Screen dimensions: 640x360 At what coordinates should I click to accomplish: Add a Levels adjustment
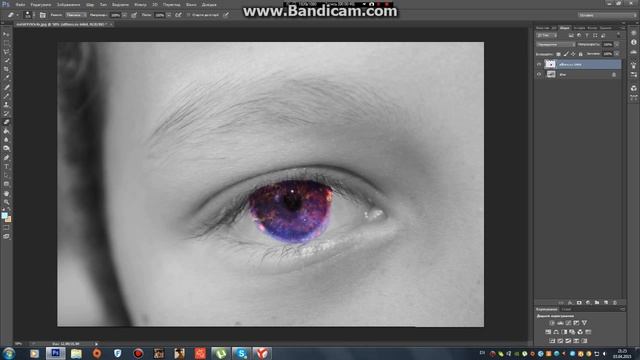coord(560,323)
